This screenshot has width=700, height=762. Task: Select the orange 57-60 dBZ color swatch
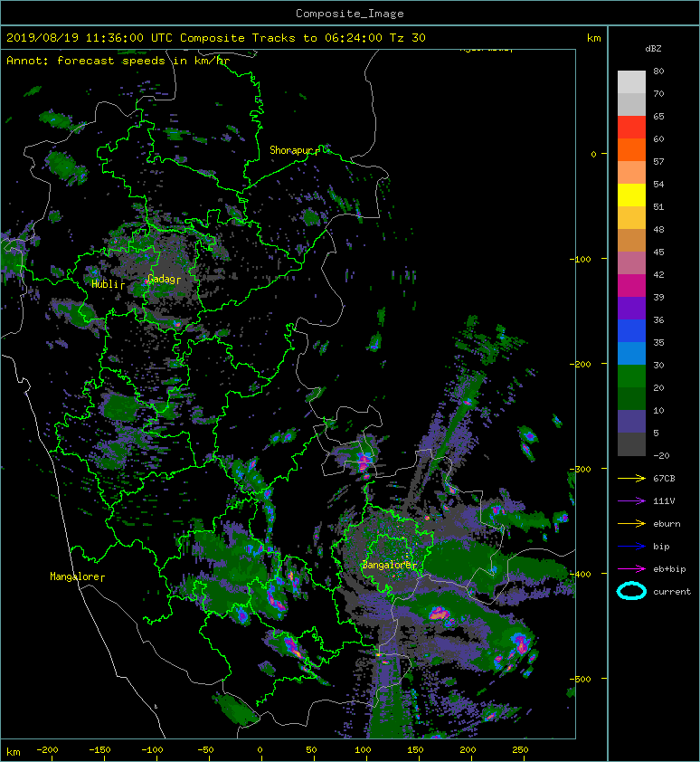click(x=631, y=150)
